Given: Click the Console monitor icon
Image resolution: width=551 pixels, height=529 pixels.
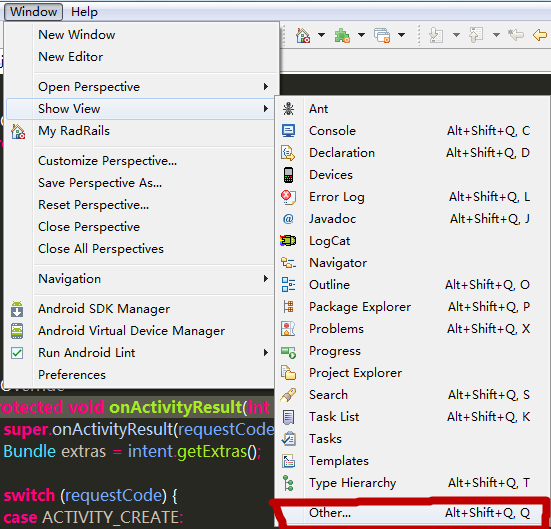Looking at the screenshot, I should 289,131.
